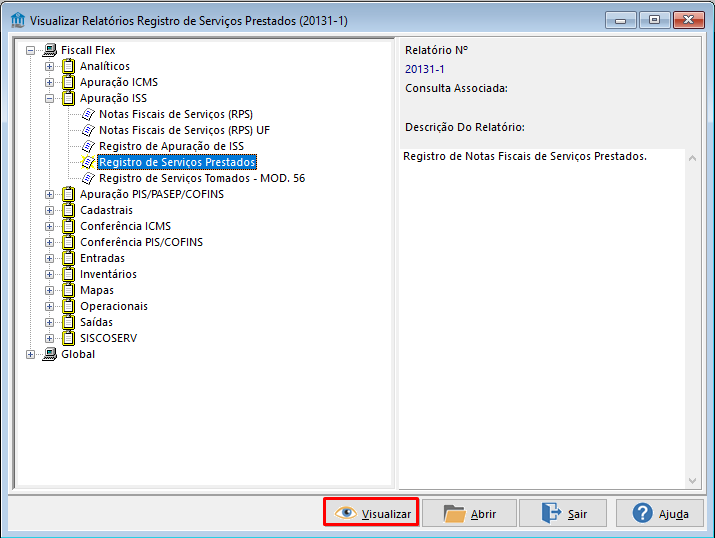Select the Mapas tree label
Screen dimensions: 715x538
pos(97,290)
